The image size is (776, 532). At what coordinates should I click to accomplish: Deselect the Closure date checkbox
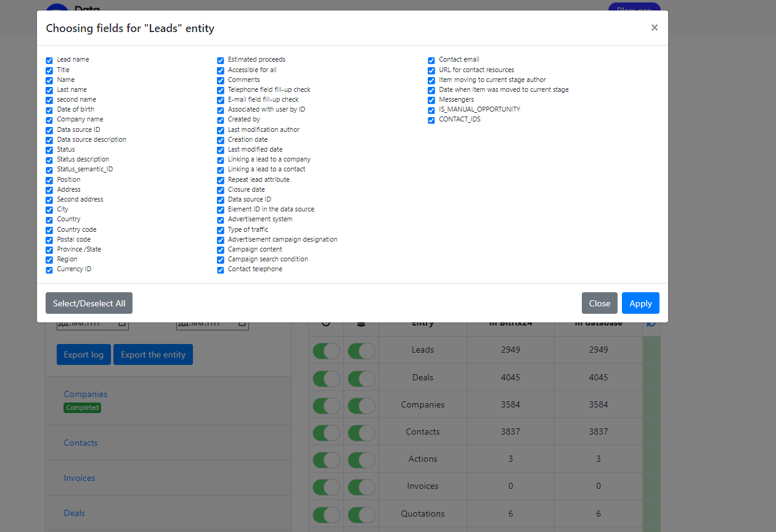(221, 190)
